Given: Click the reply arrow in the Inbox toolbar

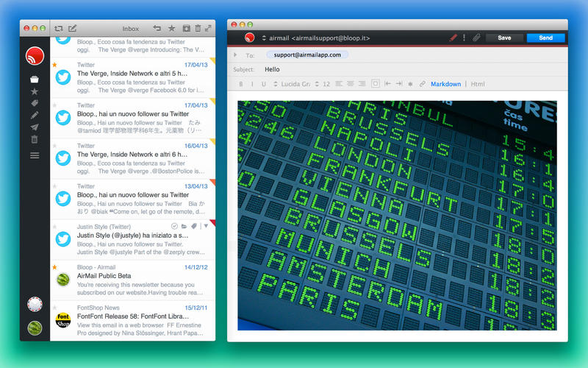Looking at the screenshot, I should [x=157, y=28].
